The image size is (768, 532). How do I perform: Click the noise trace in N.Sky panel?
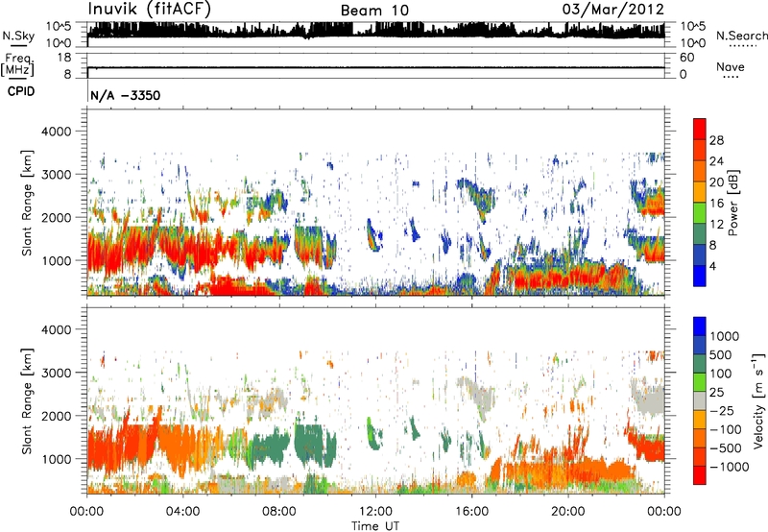coord(375,31)
